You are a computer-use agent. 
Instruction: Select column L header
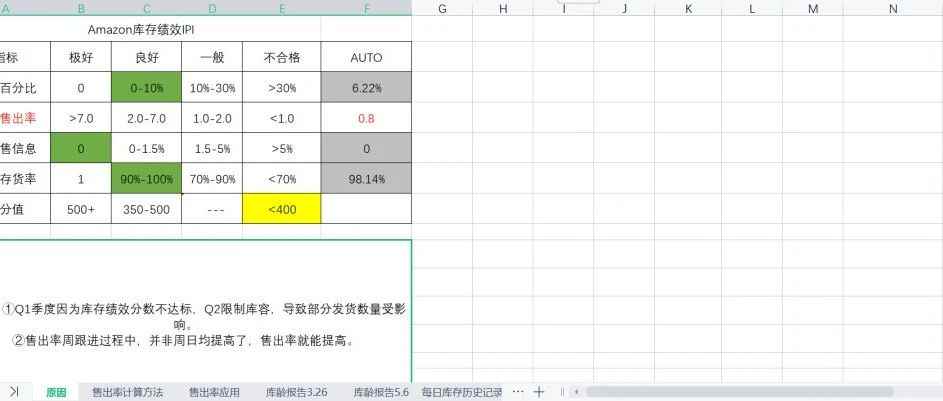[752, 8]
